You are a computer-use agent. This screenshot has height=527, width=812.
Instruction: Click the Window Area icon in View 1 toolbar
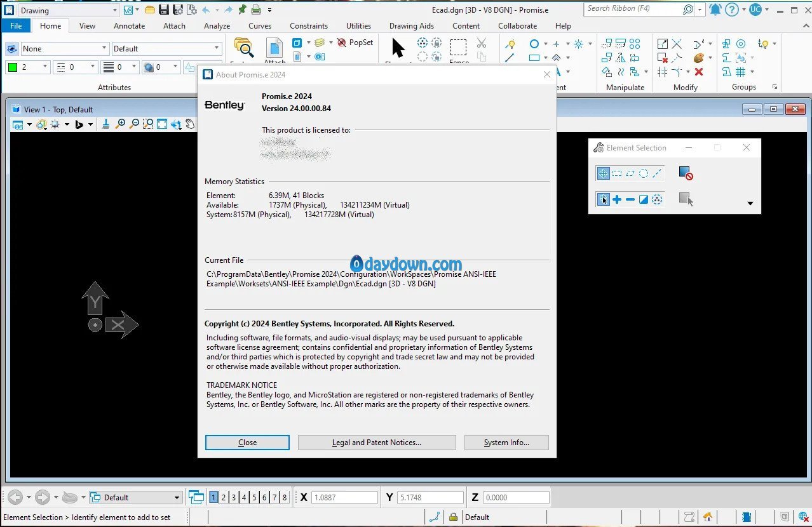click(148, 124)
